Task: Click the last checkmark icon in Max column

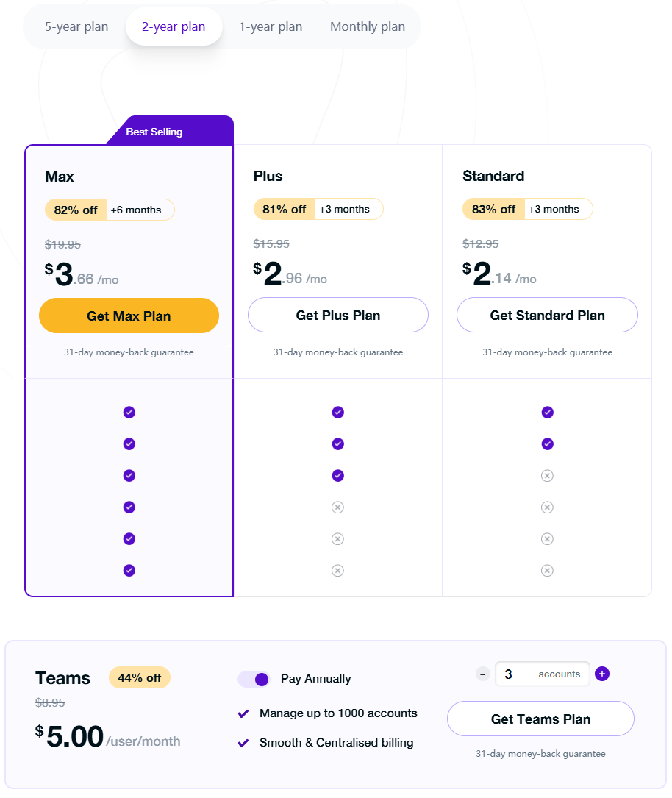Action: 129,570
